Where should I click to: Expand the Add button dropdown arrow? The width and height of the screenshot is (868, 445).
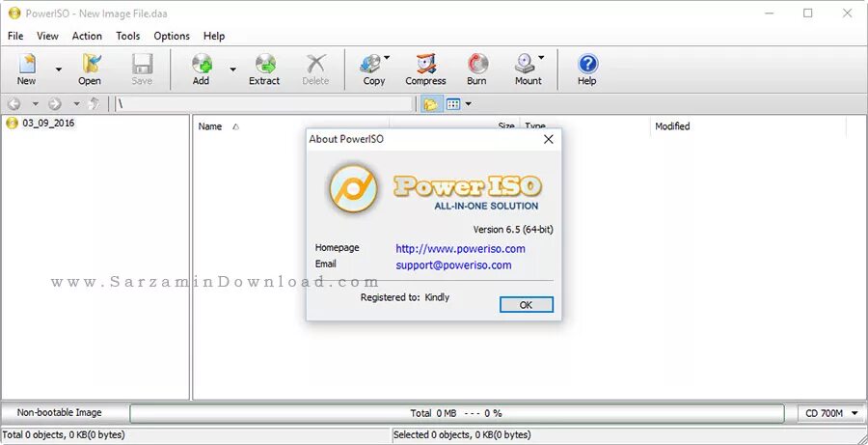[x=232, y=70]
